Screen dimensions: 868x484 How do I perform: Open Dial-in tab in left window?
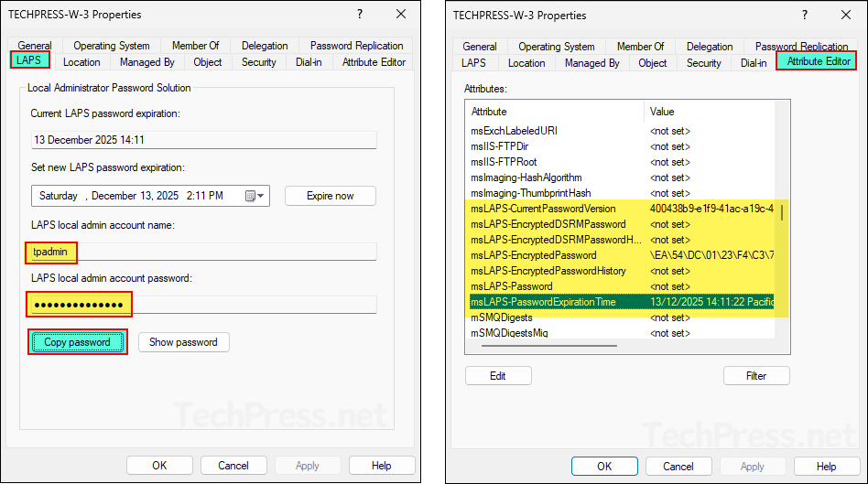click(x=309, y=62)
